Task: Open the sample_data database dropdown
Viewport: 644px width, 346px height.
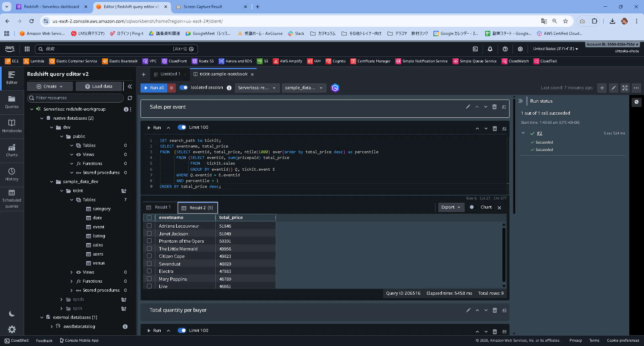Action: (304, 88)
